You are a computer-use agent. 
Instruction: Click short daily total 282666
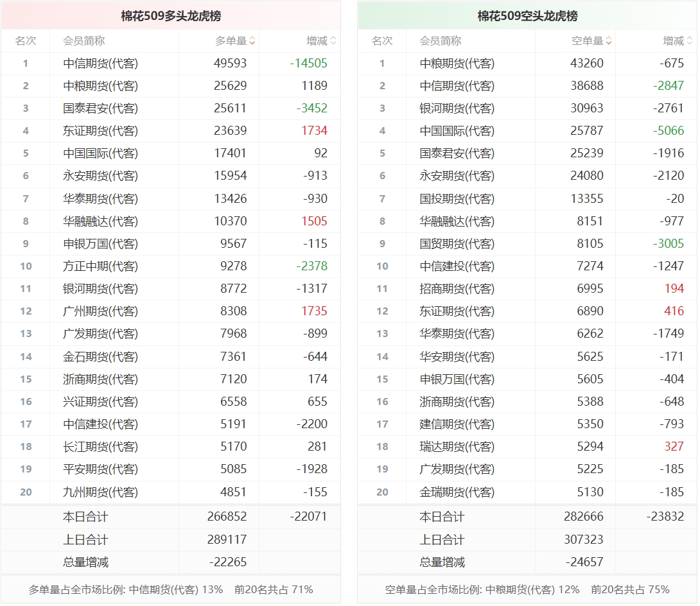click(584, 517)
